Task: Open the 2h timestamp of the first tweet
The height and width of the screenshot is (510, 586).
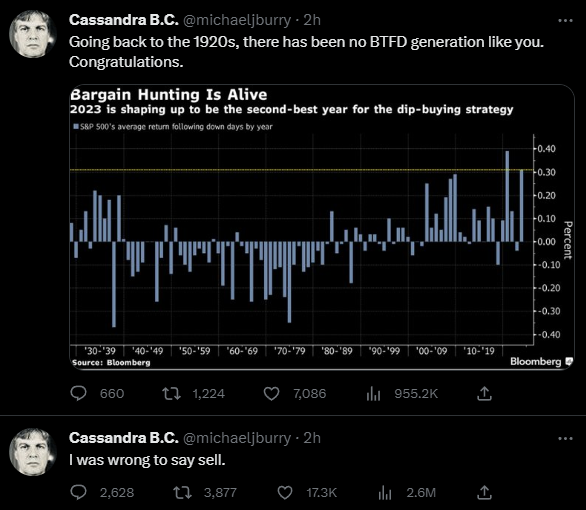Action: (x=312, y=20)
